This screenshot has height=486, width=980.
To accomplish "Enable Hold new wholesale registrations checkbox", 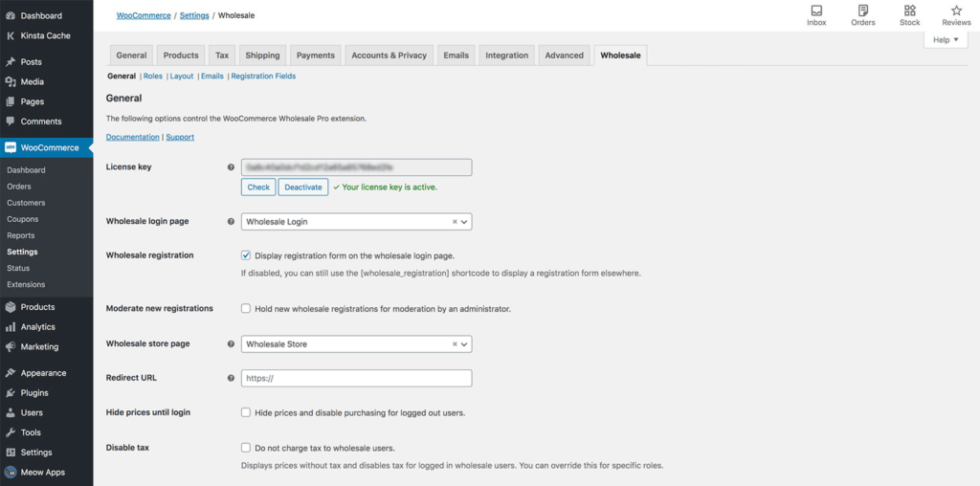I will (x=246, y=309).
